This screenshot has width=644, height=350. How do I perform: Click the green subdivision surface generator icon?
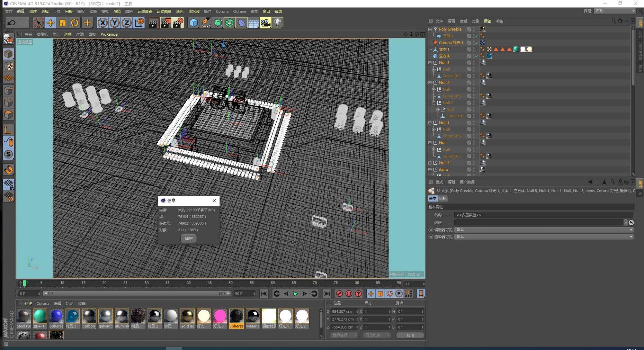point(218,23)
